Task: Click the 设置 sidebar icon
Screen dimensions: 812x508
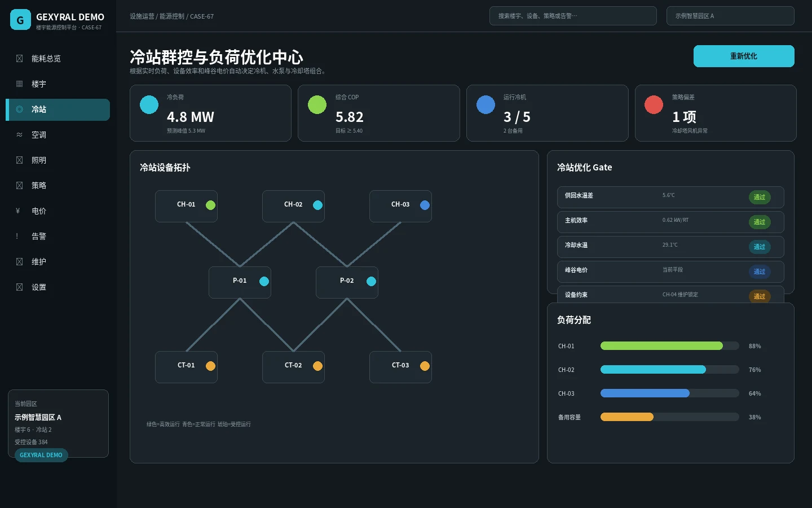Action: (x=19, y=287)
